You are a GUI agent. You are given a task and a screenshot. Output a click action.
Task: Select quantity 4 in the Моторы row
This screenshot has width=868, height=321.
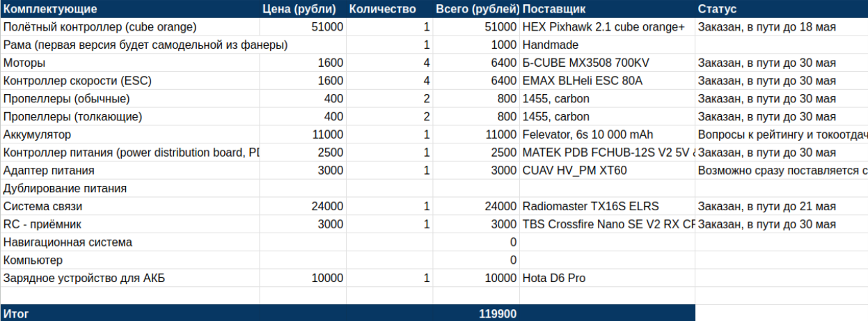(389, 63)
